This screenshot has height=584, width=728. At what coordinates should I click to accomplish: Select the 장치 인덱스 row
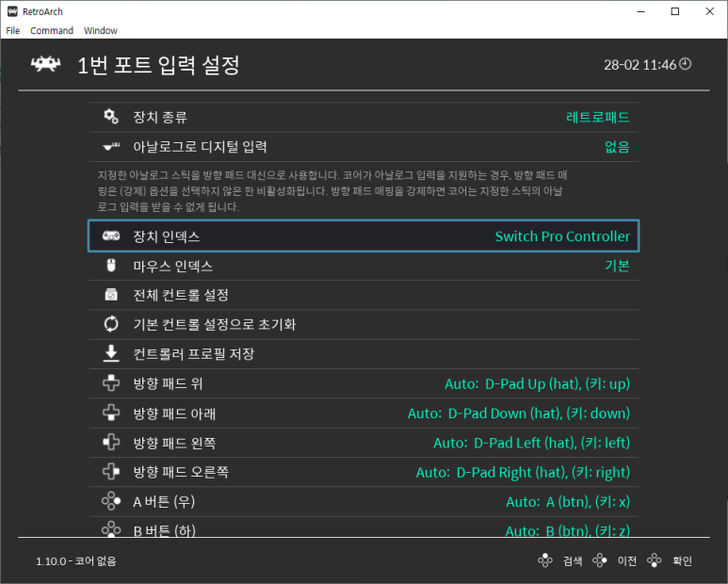[364, 236]
